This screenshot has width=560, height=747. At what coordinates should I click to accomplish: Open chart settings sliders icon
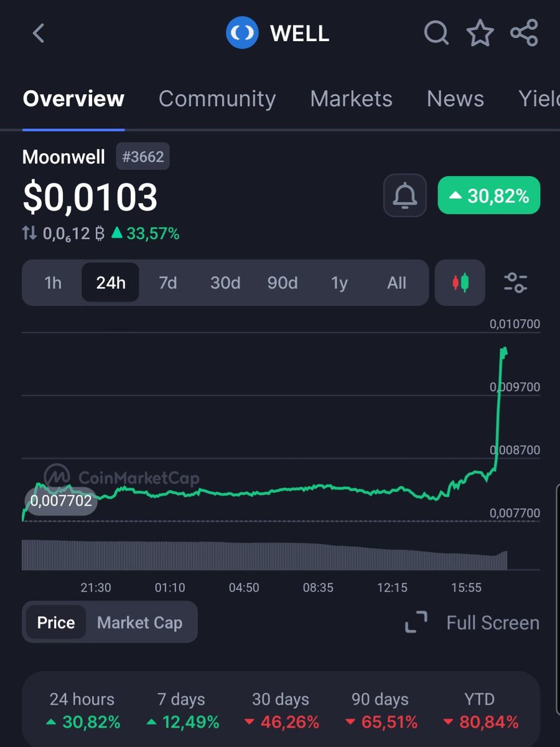tap(515, 283)
